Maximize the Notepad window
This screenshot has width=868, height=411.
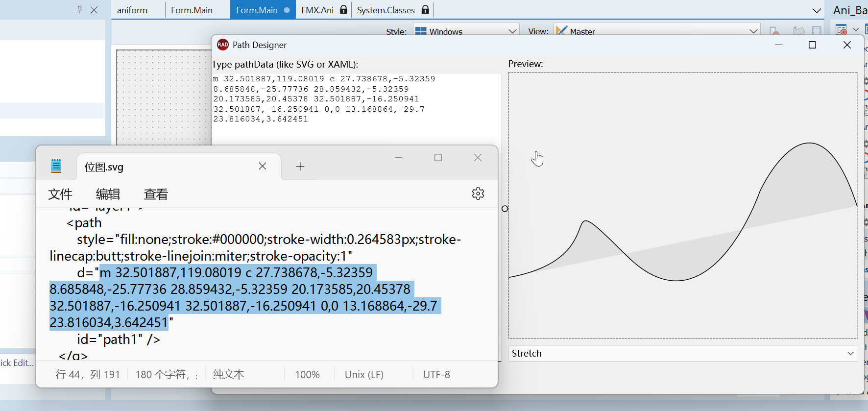coord(438,157)
